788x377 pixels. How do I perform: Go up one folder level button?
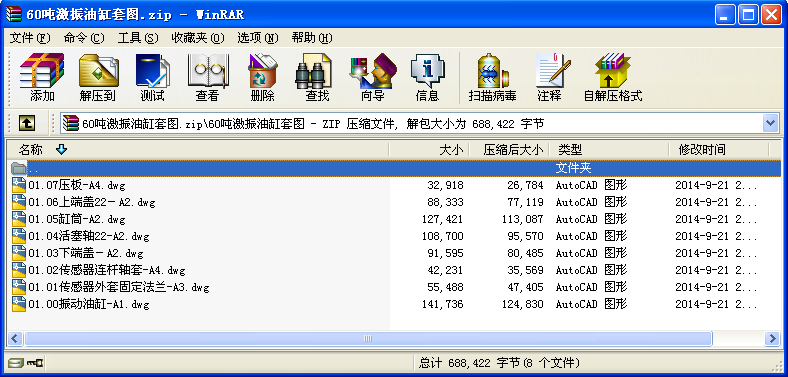tap(27, 122)
